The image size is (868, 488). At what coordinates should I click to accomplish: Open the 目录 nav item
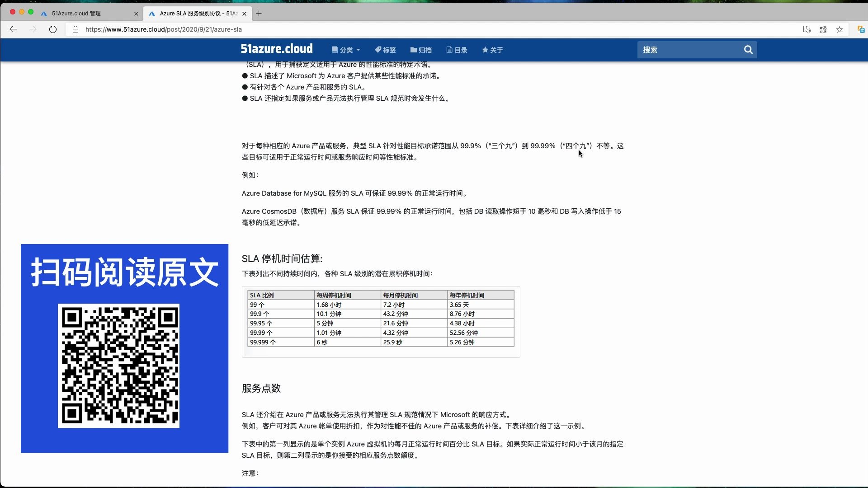(457, 50)
